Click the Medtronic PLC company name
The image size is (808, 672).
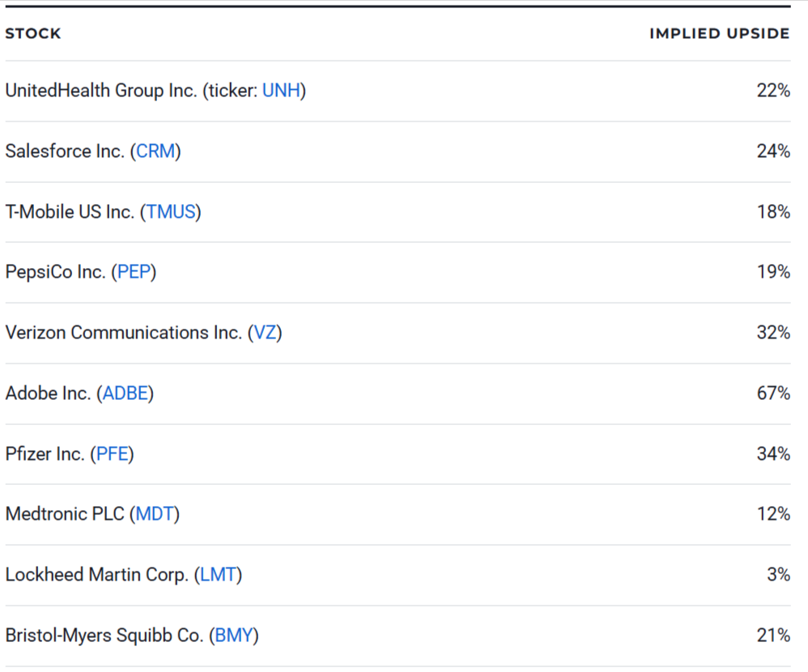65,514
